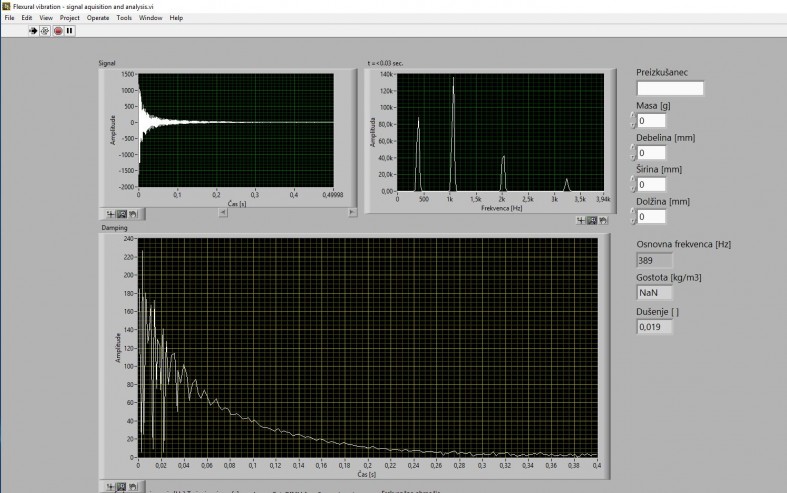The width and height of the screenshot is (787, 493).
Task: Open the File menu
Action: 10,18
